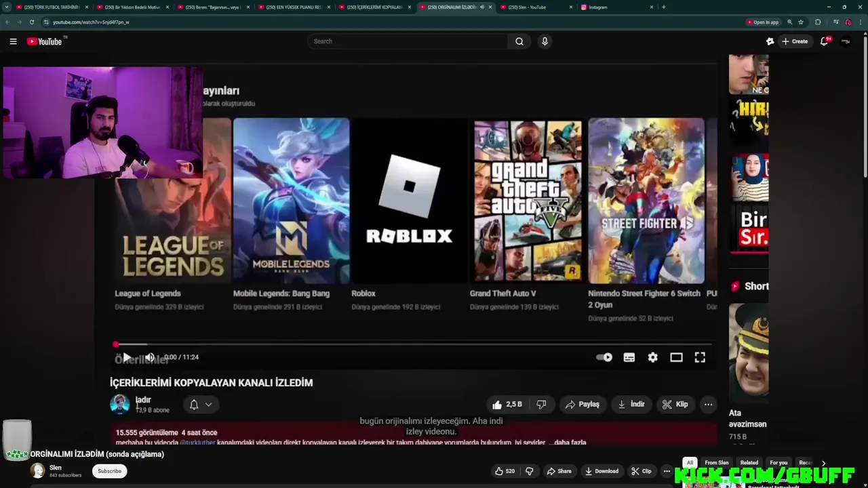Open more actions beside Klip button

(x=708, y=405)
